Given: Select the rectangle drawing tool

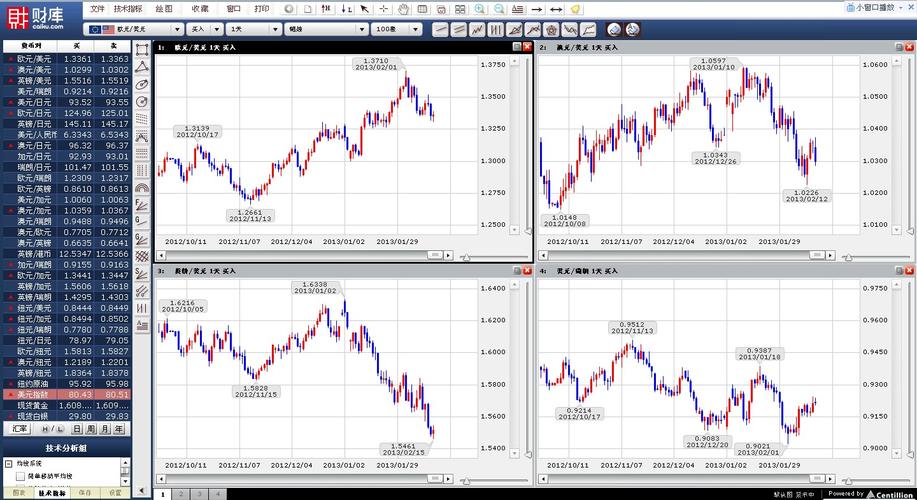Looking at the screenshot, I should tap(142, 50).
